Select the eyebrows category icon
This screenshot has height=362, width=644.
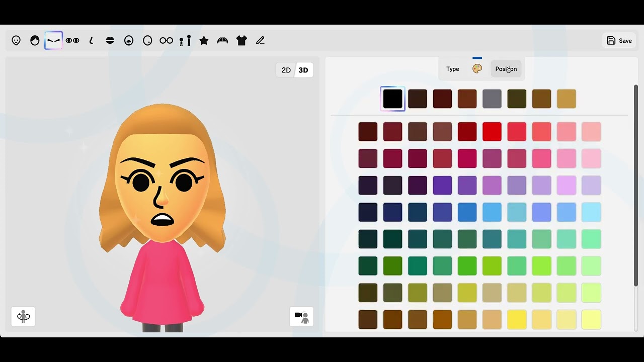[x=53, y=41]
